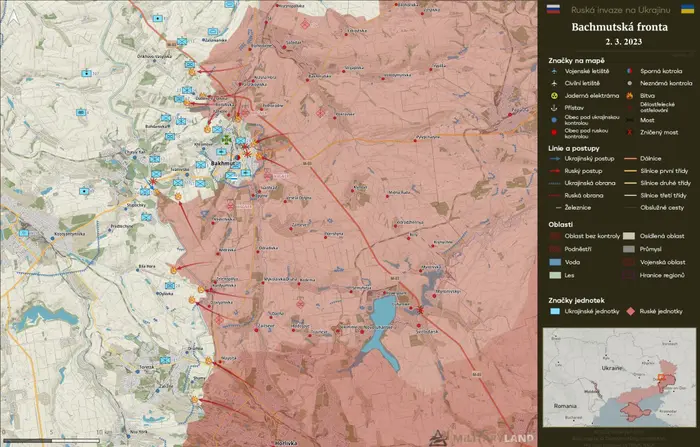Click the green trident emblem near Bakhmut
700x447 pixels.
(227, 139)
